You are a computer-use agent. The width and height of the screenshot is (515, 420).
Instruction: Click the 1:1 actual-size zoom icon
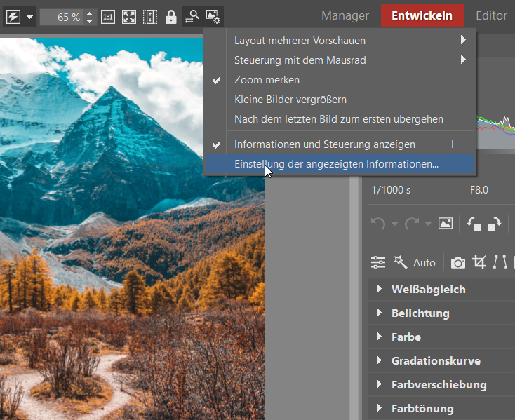click(108, 17)
